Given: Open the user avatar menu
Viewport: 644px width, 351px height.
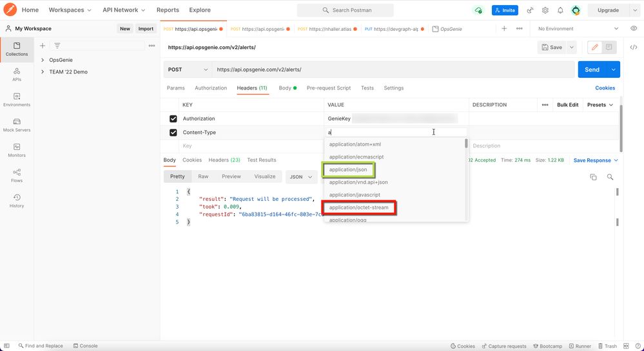Looking at the screenshot, I should pos(576,10).
